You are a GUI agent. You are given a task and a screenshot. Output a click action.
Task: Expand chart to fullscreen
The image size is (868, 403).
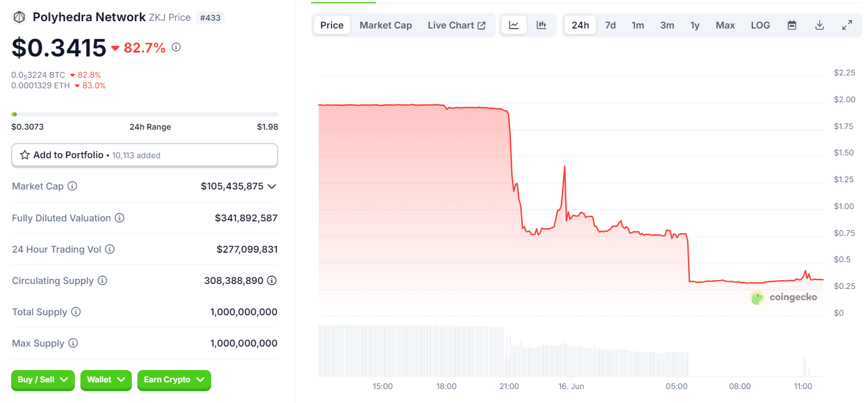click(x=847, y=25)
